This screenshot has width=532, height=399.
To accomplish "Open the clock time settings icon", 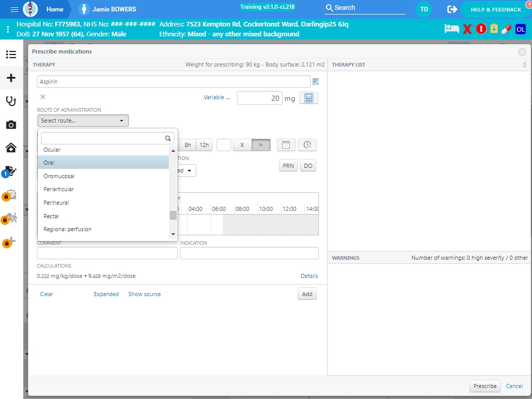I will pos(307,145).
